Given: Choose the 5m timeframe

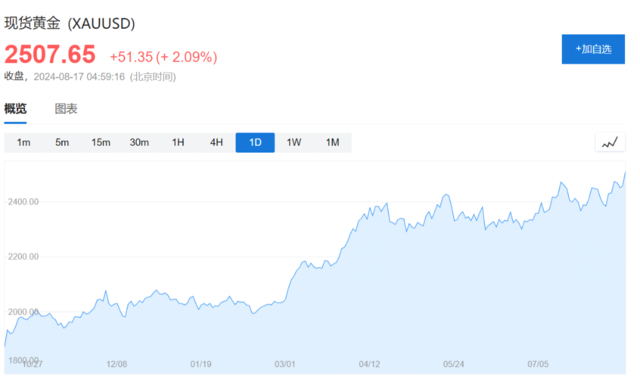Looking at the screenshot, I should (62, 142).
